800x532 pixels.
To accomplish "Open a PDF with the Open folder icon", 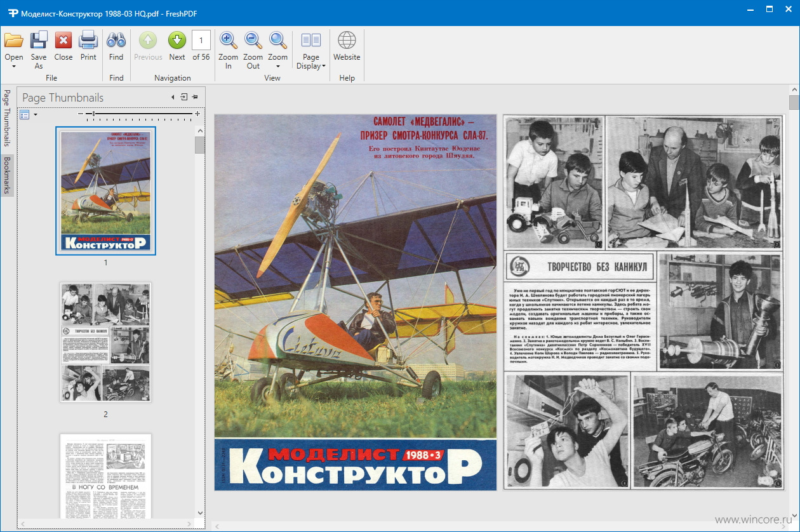I will click(14, 41).
